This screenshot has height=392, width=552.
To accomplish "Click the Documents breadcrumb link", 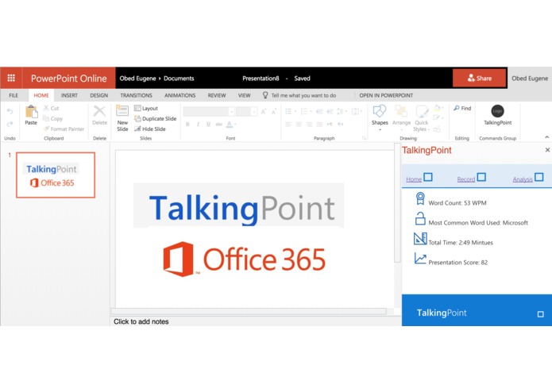I will (179, 78).
